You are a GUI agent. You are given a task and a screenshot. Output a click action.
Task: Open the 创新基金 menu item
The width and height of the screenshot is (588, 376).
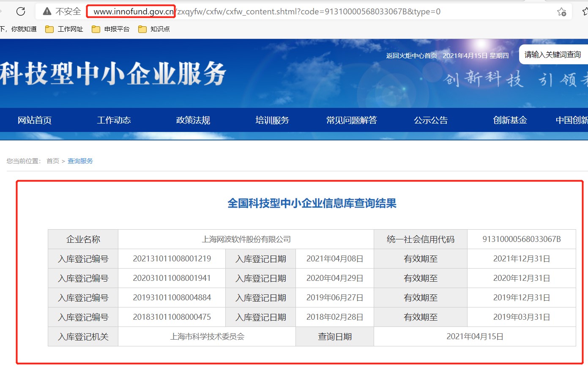(510, 120)
